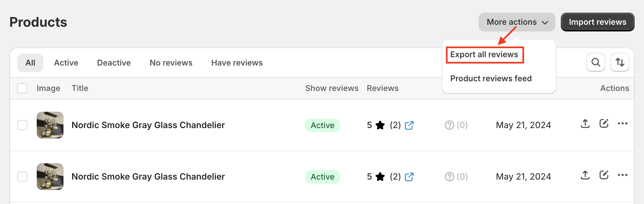Open three-dot menu for first product row
The image size is (644, 204).
pos(622,124)
